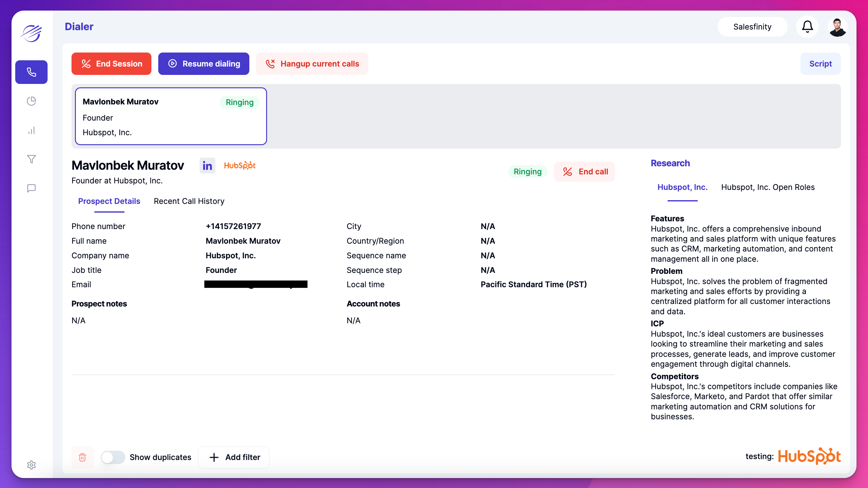This screenshot has height=488, width=868.
Task: Click the red trash delete icon
Action: [x=83, y=457]
